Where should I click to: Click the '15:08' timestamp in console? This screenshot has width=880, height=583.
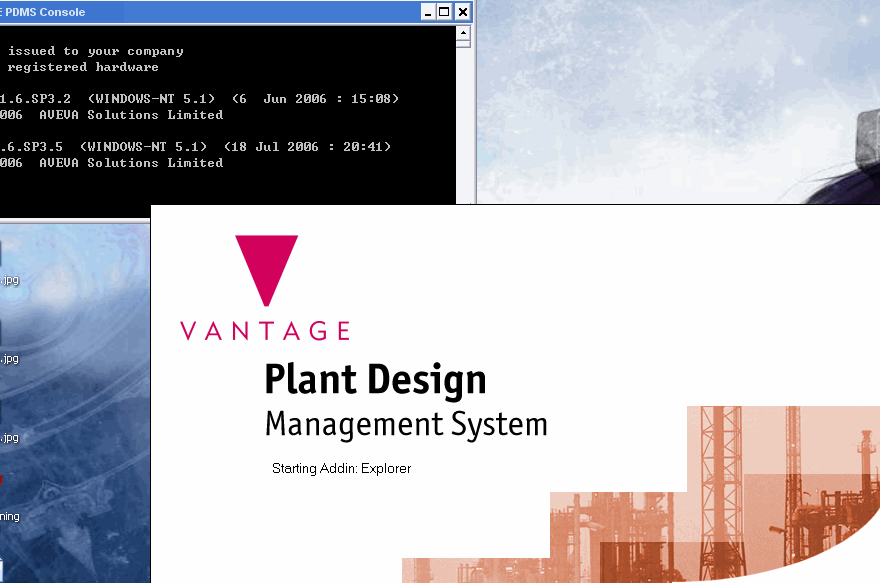[x=370, y=99]
